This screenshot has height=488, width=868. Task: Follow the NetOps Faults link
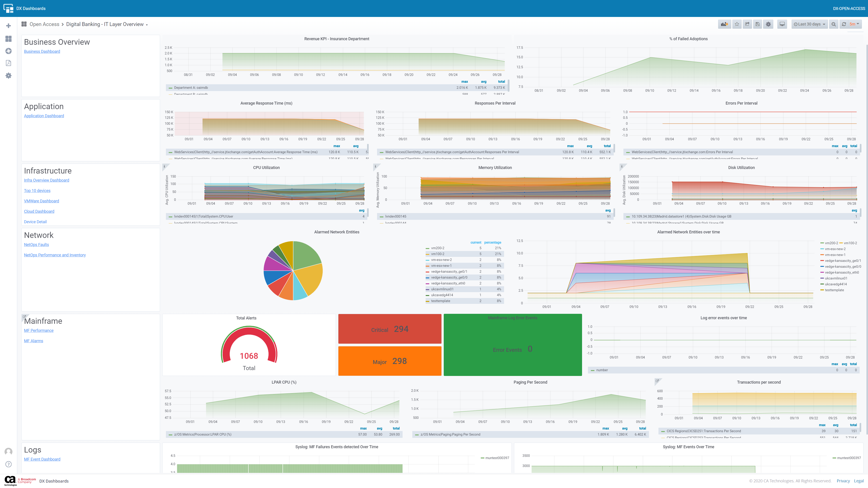point(36,244)
